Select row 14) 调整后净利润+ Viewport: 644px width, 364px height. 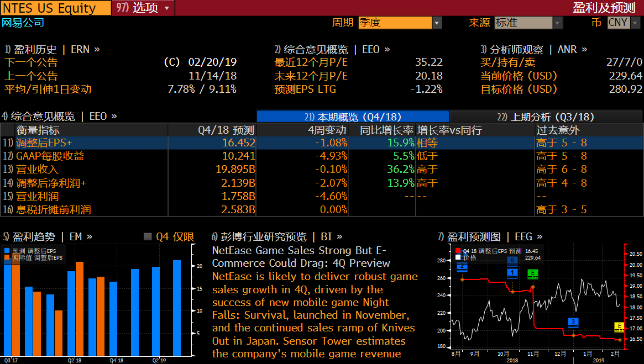322,183
